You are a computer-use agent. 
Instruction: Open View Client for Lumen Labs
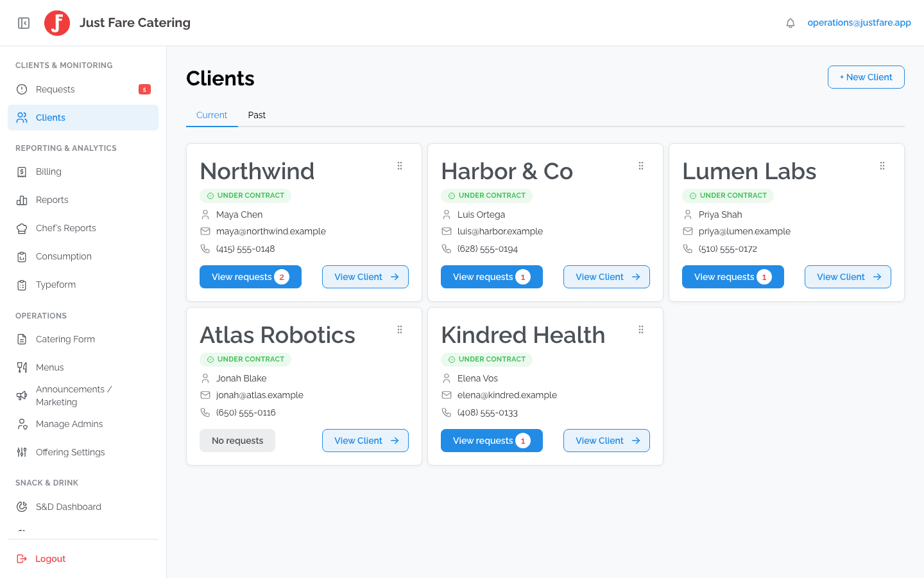(848, 277)
